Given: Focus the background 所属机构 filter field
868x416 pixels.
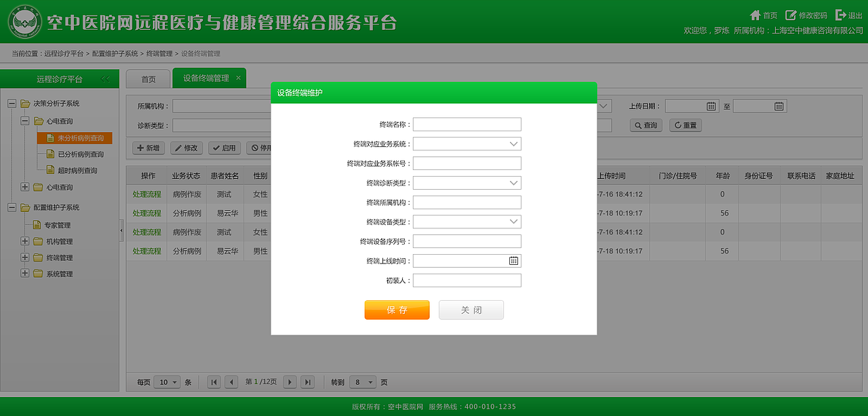Looking at the screenshot, I should [222, 106].
